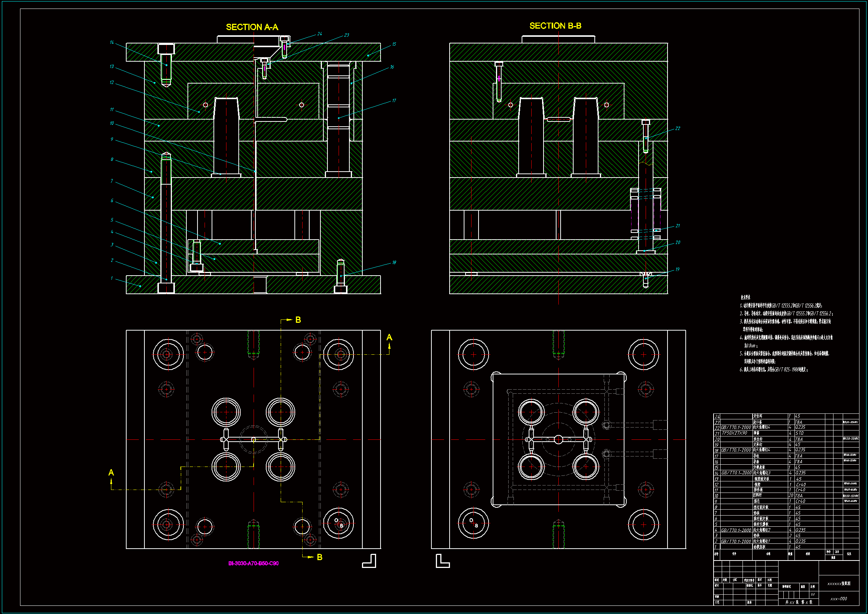This screenshot has width=868, height=614.
Task: Click part balloon number 24
Action: tap(319, 34)
